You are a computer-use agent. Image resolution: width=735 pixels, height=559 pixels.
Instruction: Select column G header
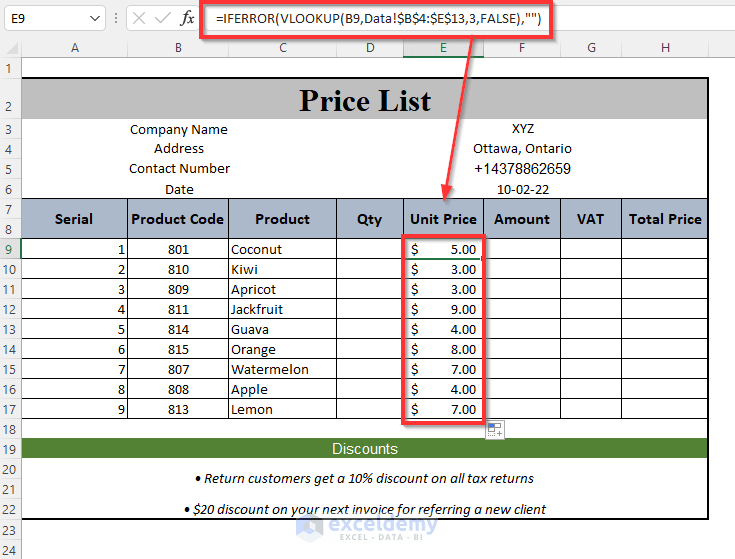click(x=591, y=48)
